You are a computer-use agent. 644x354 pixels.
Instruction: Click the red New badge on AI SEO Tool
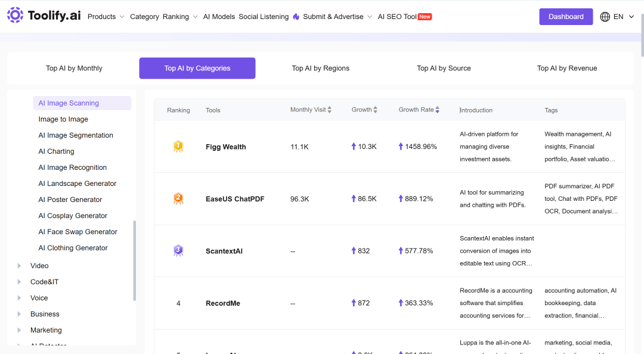pyautogui.click(x=425, y=17)
